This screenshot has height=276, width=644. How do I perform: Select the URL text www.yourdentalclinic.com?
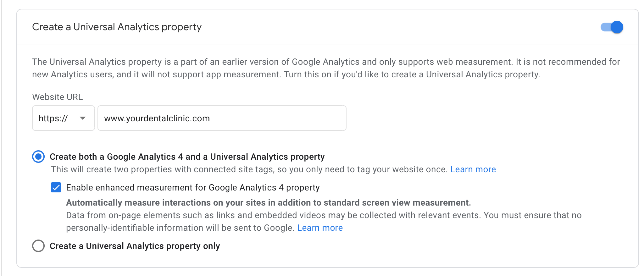click(157, 118)
